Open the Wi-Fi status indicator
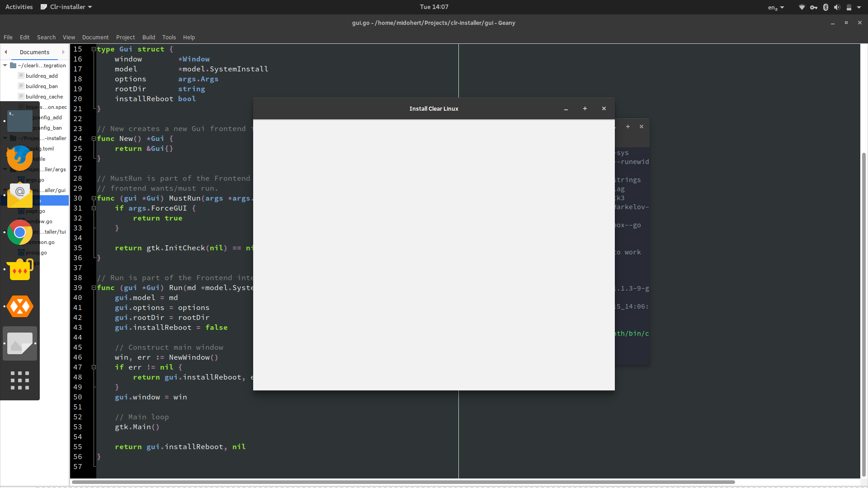Viewport: 868px width, 488px height. click(802, 7)
